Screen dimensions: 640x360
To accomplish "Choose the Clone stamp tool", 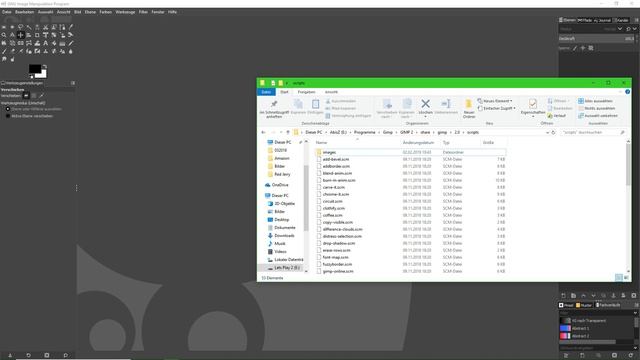I will [x=45, y=51].
